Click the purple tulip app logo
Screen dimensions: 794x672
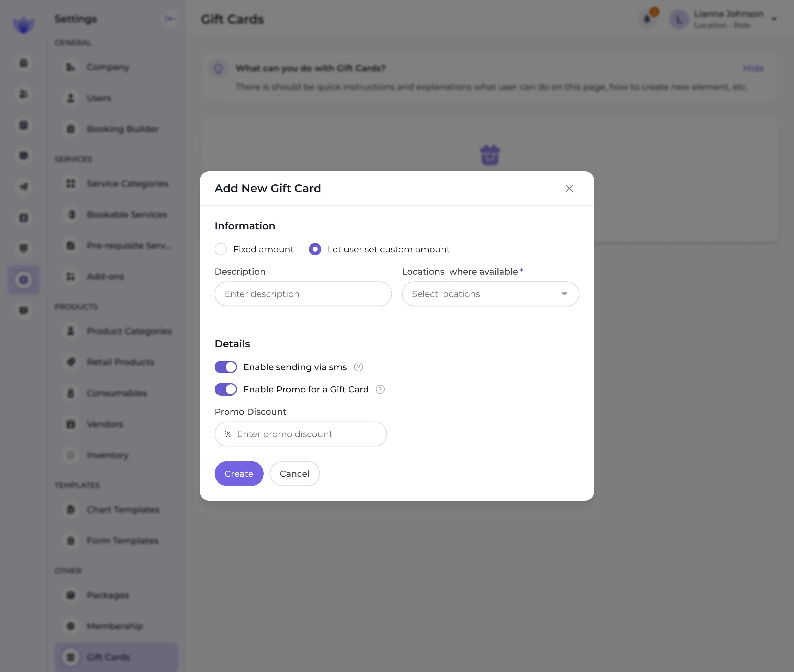(24, 24)
